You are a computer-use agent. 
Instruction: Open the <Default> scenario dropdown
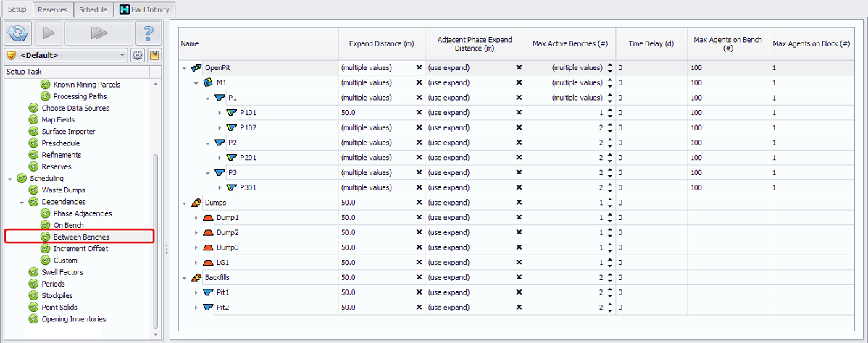[x=64, y=55]
